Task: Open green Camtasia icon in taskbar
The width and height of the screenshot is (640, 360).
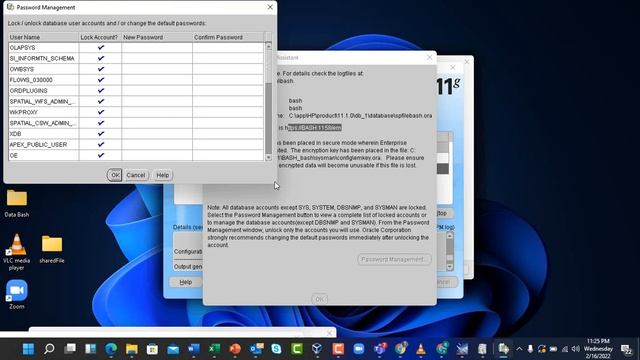Action: (x=297, y=349)
